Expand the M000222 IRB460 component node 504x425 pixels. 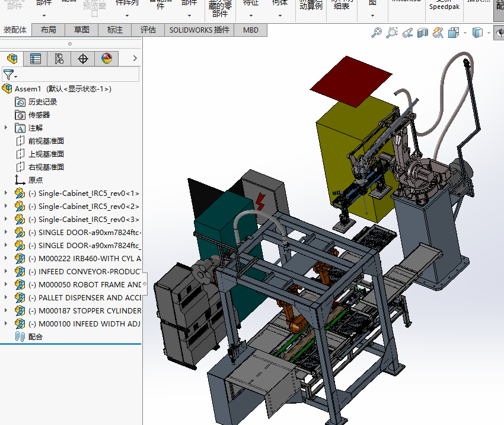click(x=6, y=258)
